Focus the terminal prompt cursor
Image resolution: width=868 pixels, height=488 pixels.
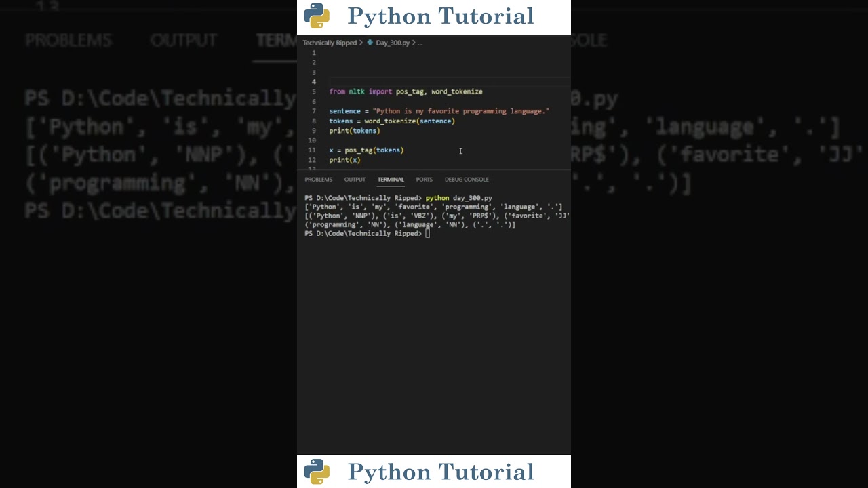pos(427,233)
